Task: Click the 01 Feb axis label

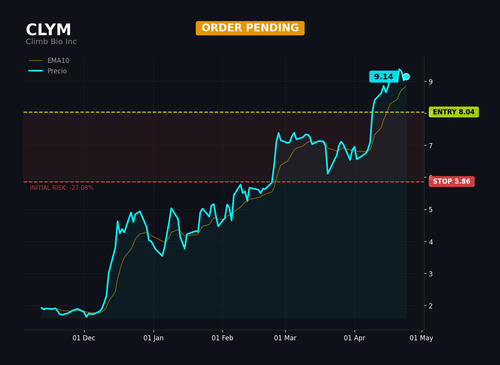Action: pos(222,338)
